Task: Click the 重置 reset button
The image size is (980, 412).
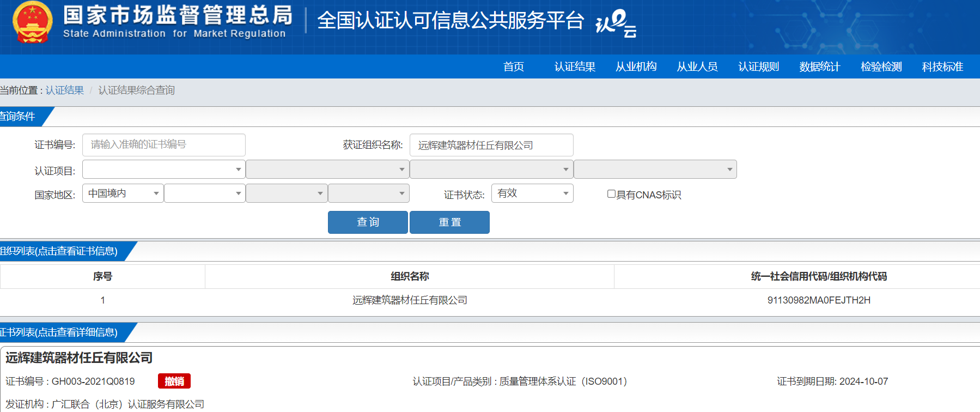Action: point(449,222)
